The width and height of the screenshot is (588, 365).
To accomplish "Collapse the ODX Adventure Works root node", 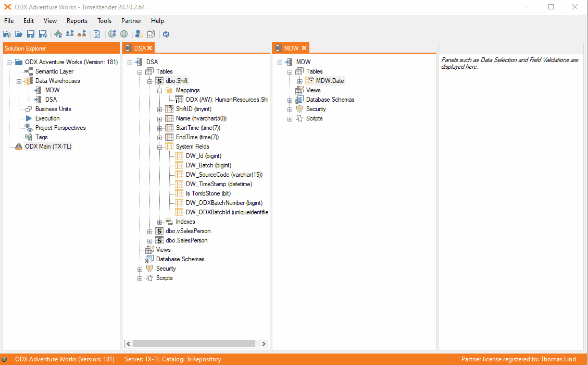I will pyautogui.click(x=9, y=63).
